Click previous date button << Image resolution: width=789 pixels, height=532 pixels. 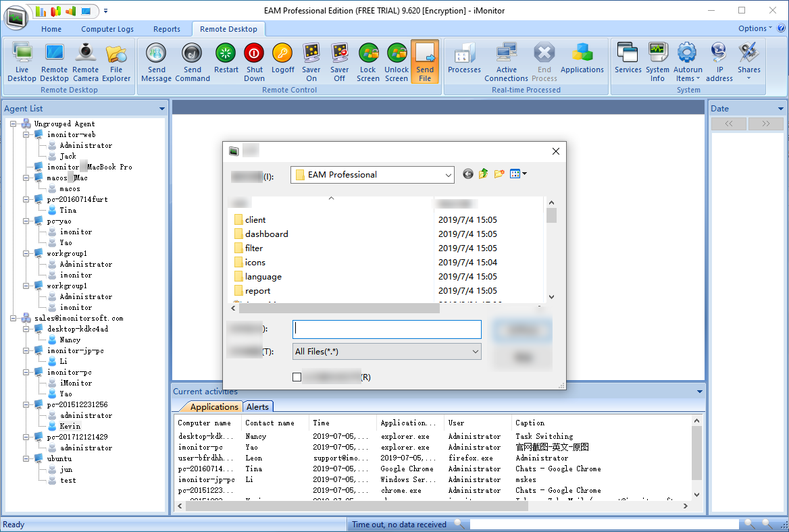[x=729, y=124]
